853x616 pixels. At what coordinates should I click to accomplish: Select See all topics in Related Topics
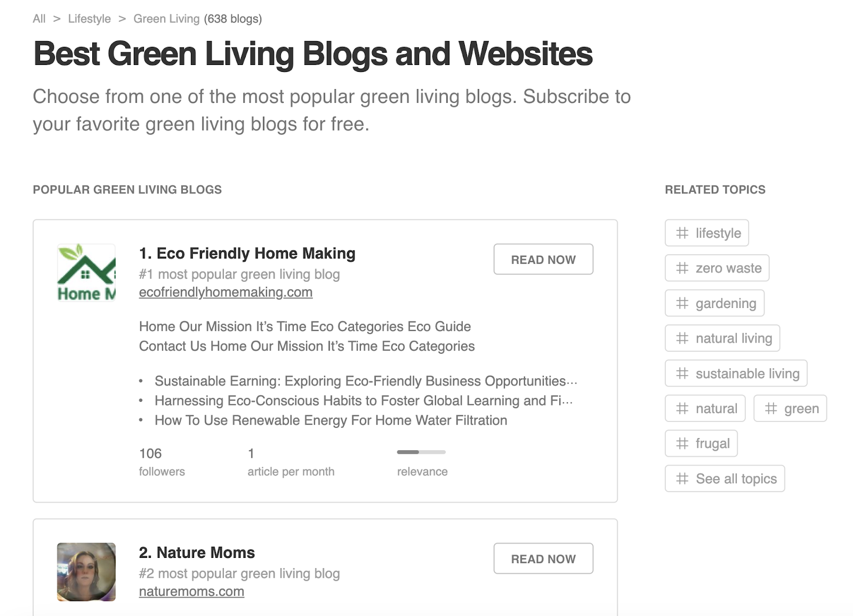coord(735,479)
